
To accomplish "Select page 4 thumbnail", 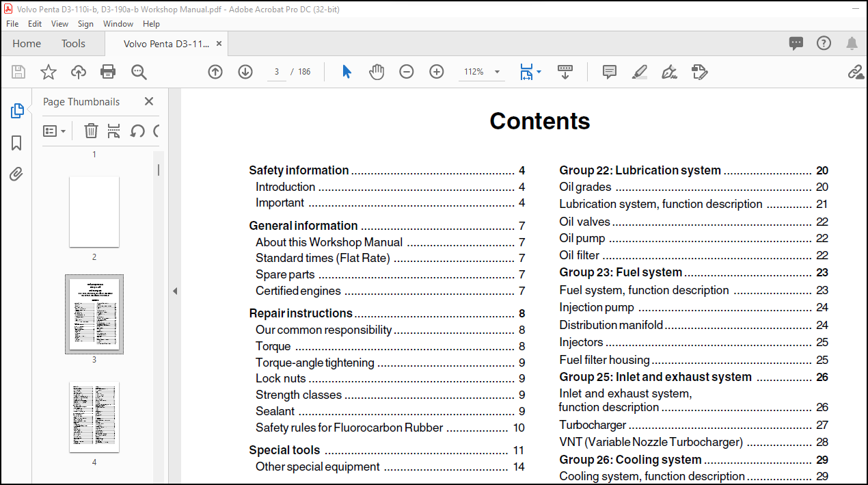I will pyautogui.click(x=94, y=417).
